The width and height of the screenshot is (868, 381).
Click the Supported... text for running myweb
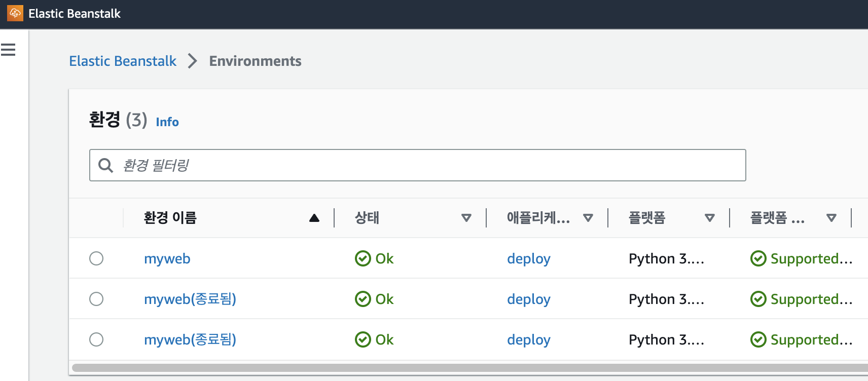coord(811,258)
